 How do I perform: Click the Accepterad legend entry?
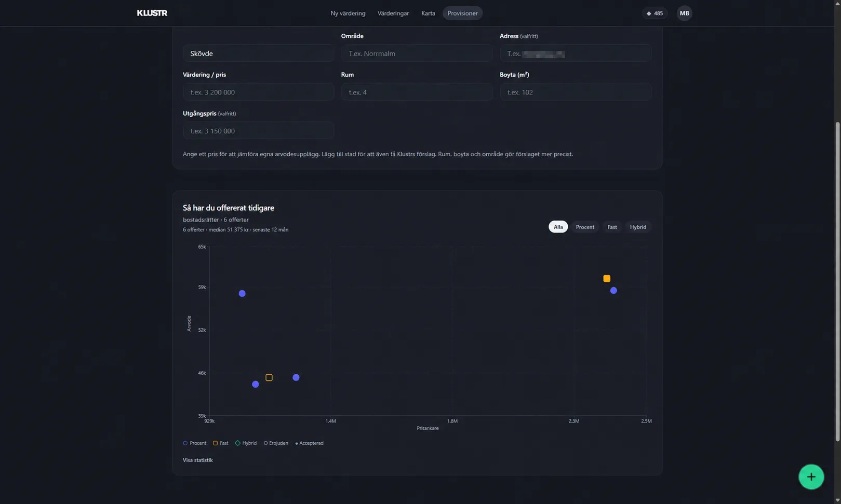click(309, 443)
